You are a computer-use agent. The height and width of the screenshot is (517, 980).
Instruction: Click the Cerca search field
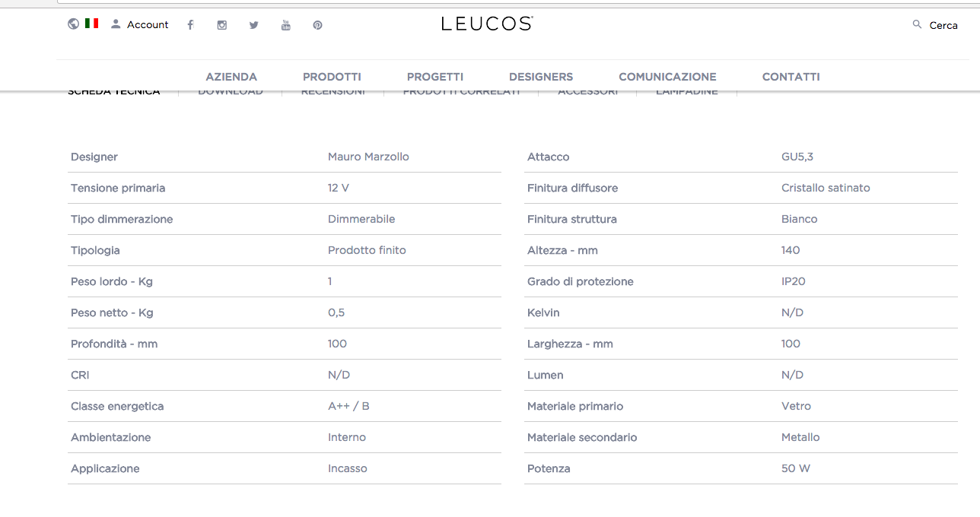pyautogui.click(x=943, y=26)
